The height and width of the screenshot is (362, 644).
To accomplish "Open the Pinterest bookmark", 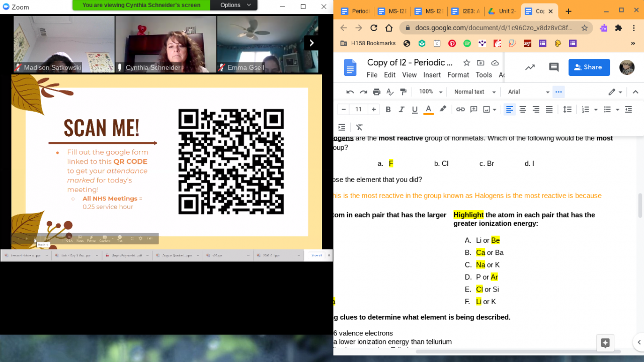I will [x=452, y=43].
